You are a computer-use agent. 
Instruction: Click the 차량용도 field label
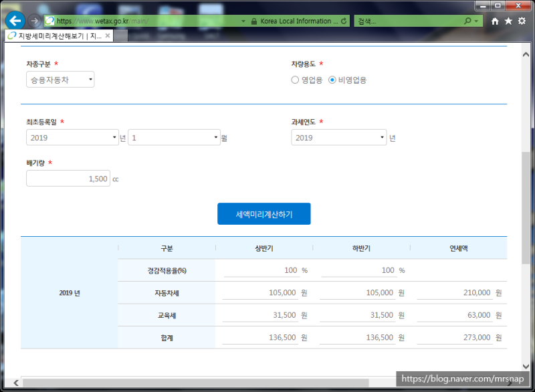(304, 64)
